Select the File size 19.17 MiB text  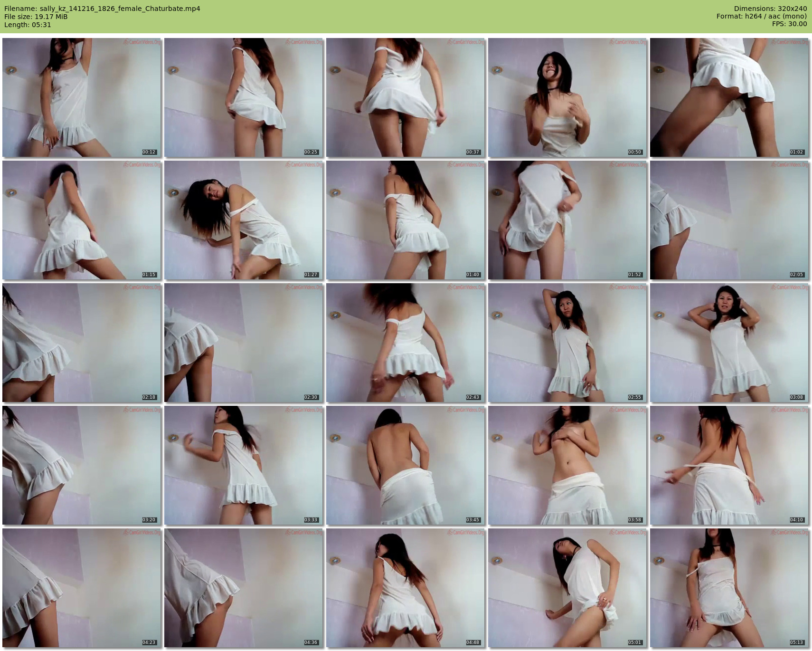[x=36, y=17]
